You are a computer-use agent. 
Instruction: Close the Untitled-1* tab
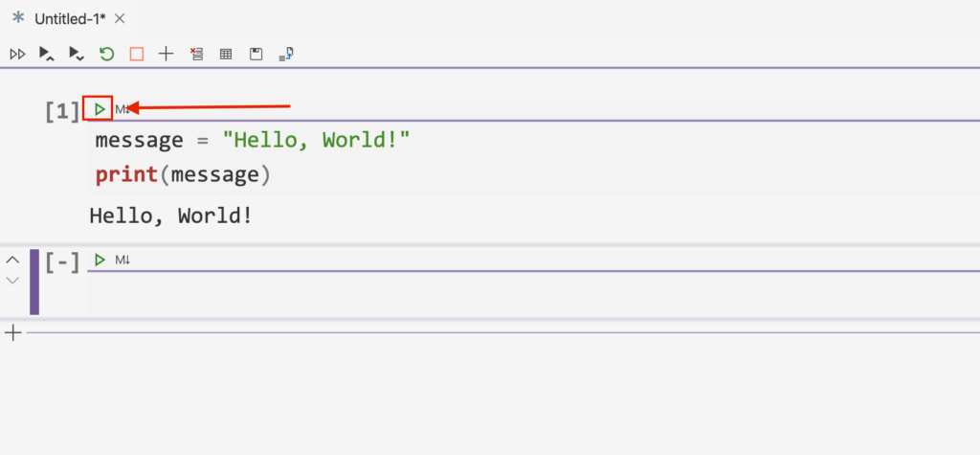[x=120, y=19]
